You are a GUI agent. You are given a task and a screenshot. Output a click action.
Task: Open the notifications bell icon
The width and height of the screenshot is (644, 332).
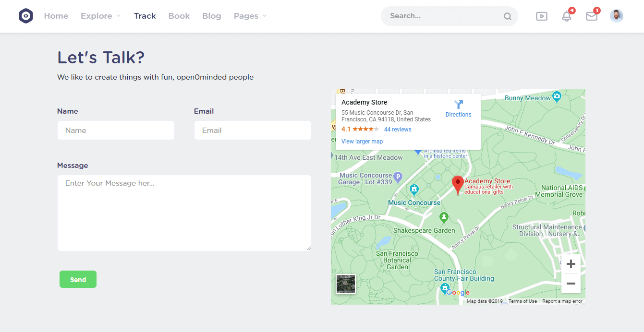(567, 16)
